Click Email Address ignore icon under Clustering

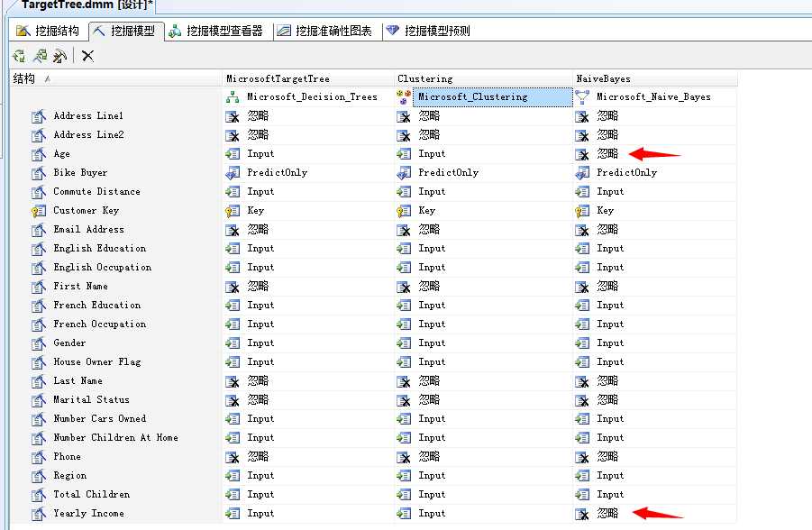pos(404,230)
